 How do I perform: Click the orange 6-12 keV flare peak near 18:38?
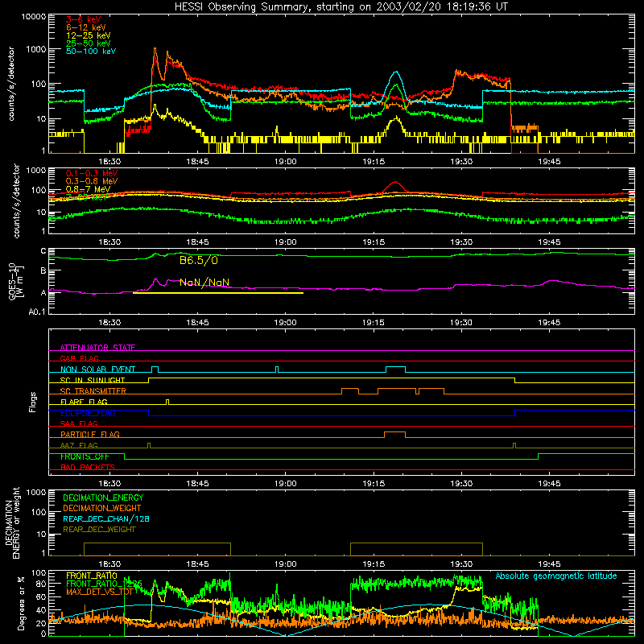155,49
